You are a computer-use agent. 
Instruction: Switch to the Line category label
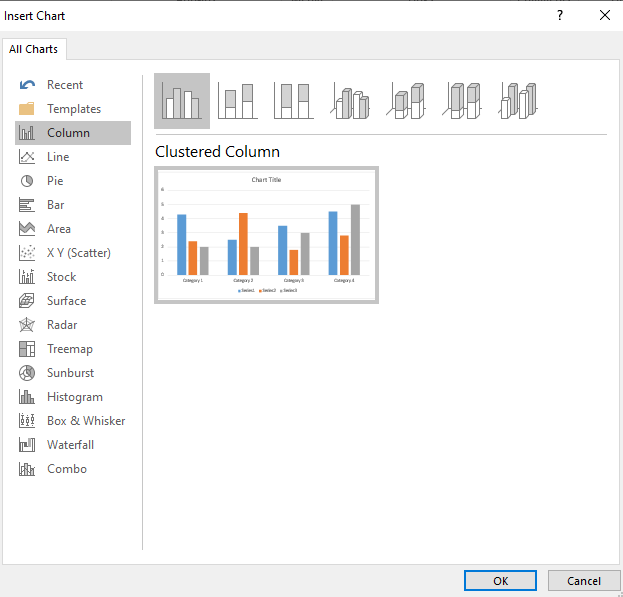click(x=58, y=157)
